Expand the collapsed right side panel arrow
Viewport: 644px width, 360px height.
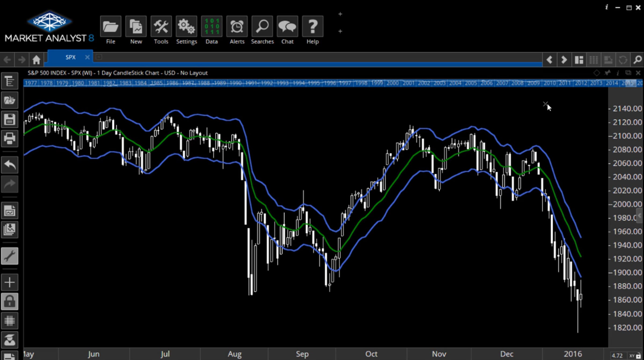[640, 216]
